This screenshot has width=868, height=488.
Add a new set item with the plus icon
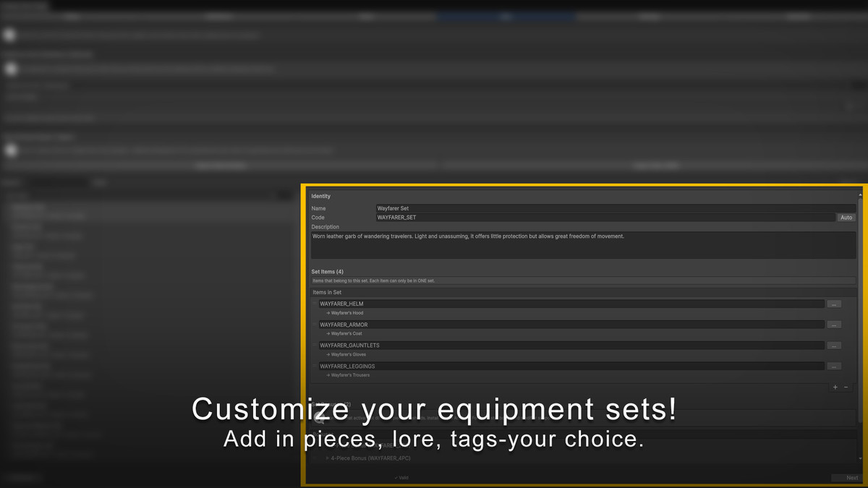pos(835,388)
